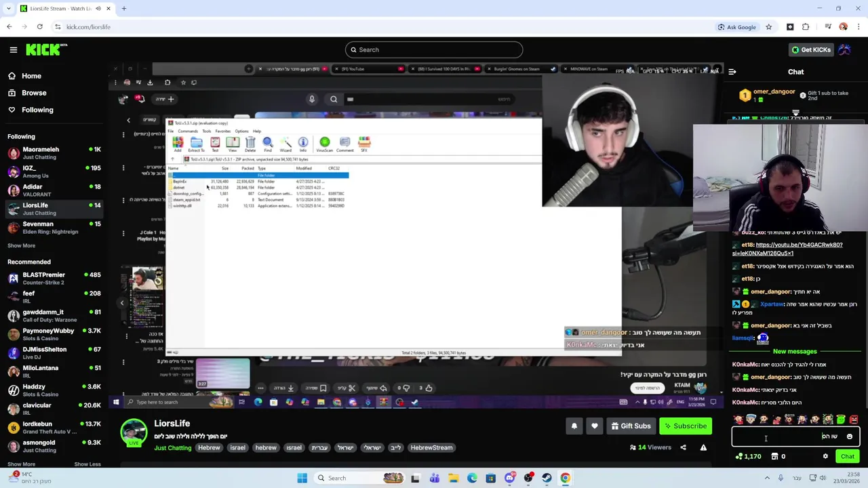Go back in browser

click(x=9, y=27)
